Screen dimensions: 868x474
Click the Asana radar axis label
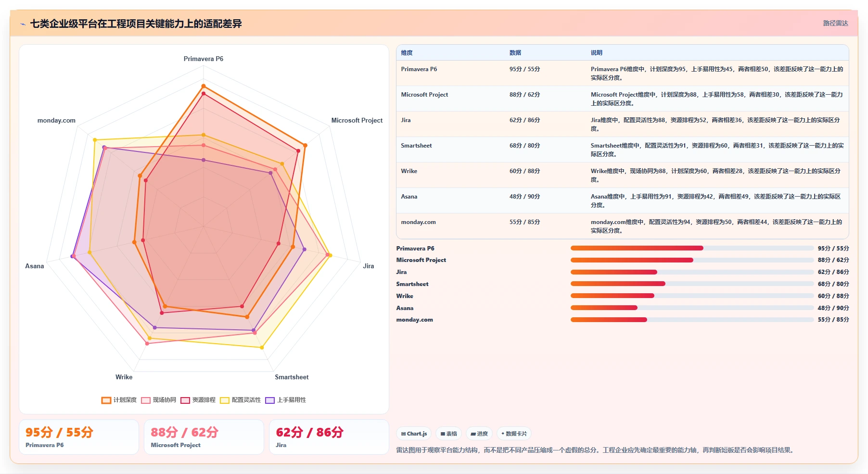pyautogui.click(x=35, y=266)
